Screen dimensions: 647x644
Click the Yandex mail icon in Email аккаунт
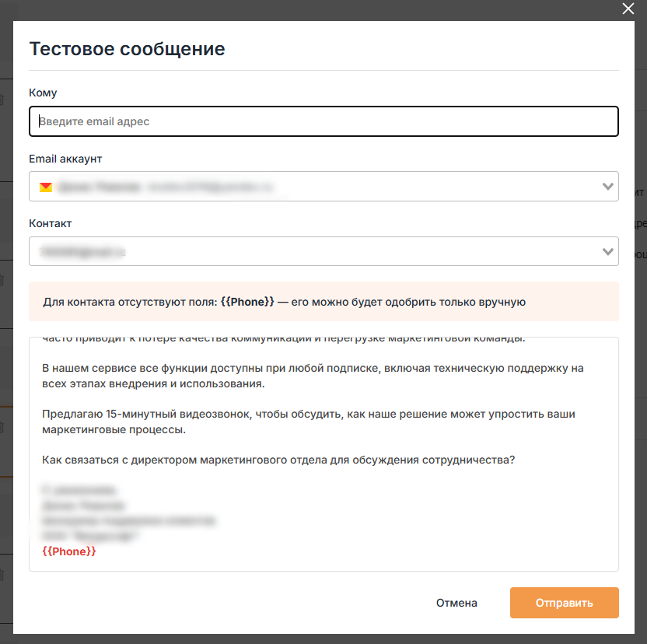(46, 187)
